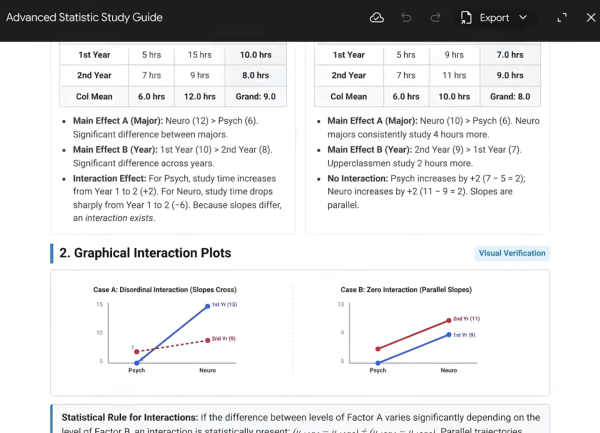Click the blue Psych point in Case A
Screen dimensions: 600x433
coord(137,363)
